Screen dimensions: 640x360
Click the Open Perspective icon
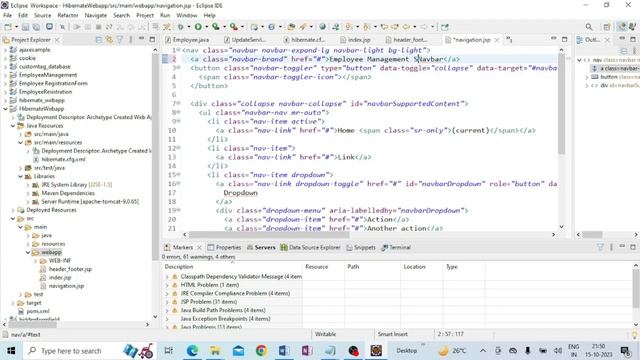(x=607, y=27)
